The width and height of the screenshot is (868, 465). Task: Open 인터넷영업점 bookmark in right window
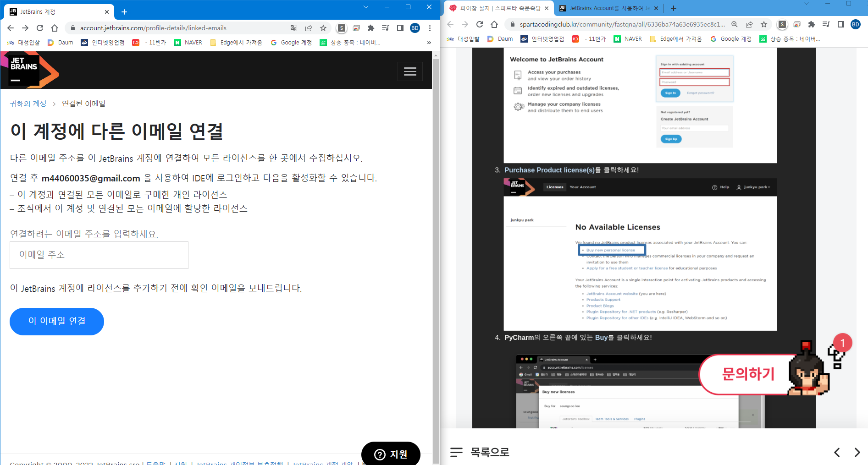(542, 39)
